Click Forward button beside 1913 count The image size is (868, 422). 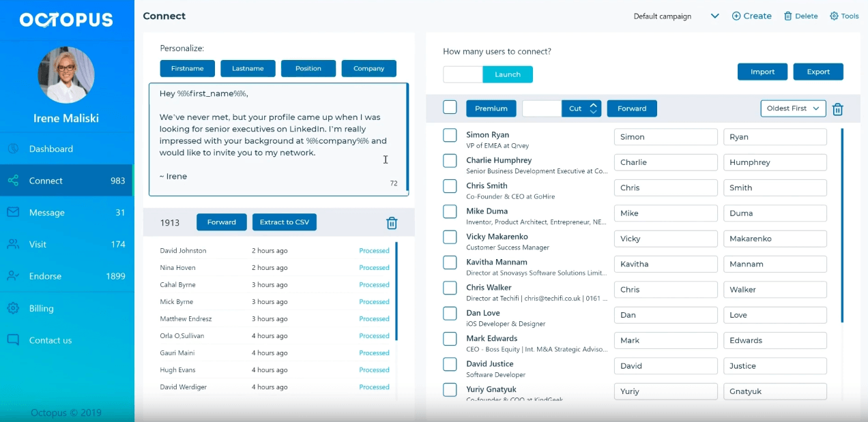pyautogui.click(x=222, y=222)
